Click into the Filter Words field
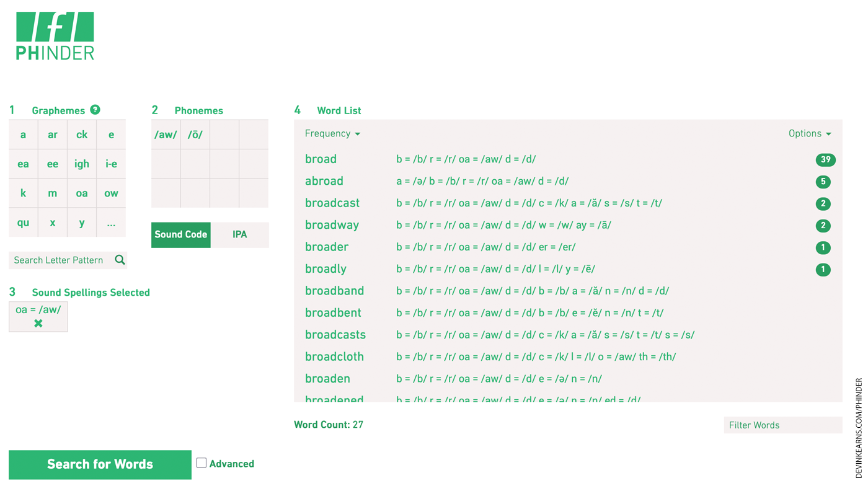This screenshot has width=868, height=496. click(783, 425)
